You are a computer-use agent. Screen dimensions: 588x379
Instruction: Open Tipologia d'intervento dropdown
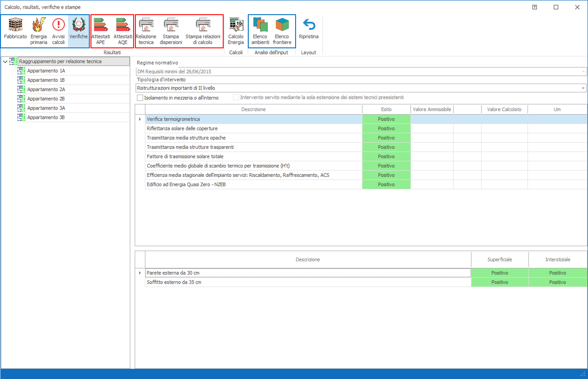[583, 88]
